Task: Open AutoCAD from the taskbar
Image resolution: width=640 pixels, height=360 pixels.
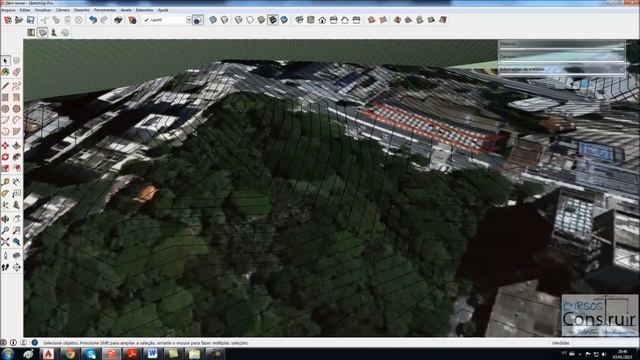Action: pyautogui.click(x=49, y=354)
